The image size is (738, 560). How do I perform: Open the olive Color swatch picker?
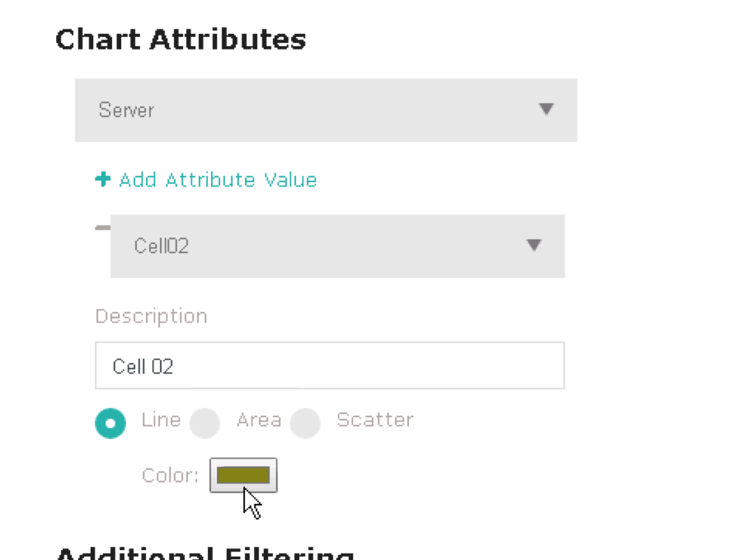tap(243, 475)
